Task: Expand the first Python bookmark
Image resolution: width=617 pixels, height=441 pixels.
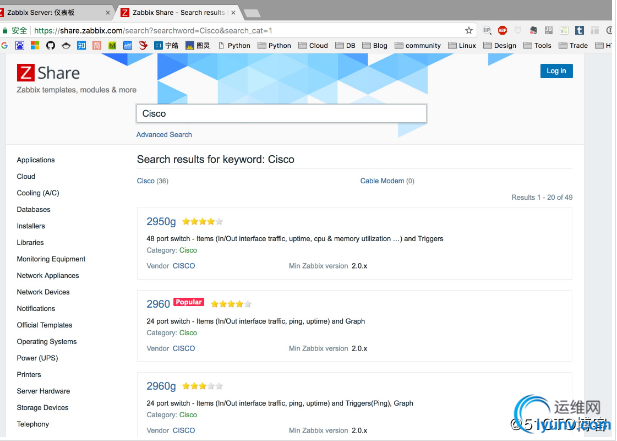Action: 235,46
